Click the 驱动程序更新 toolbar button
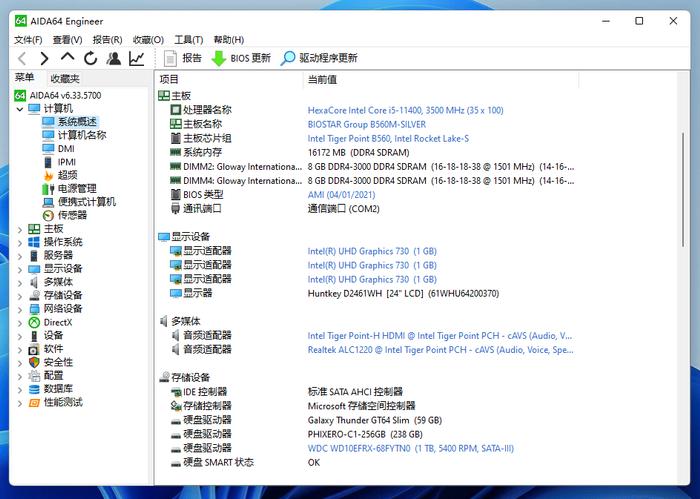 [319, 58]
